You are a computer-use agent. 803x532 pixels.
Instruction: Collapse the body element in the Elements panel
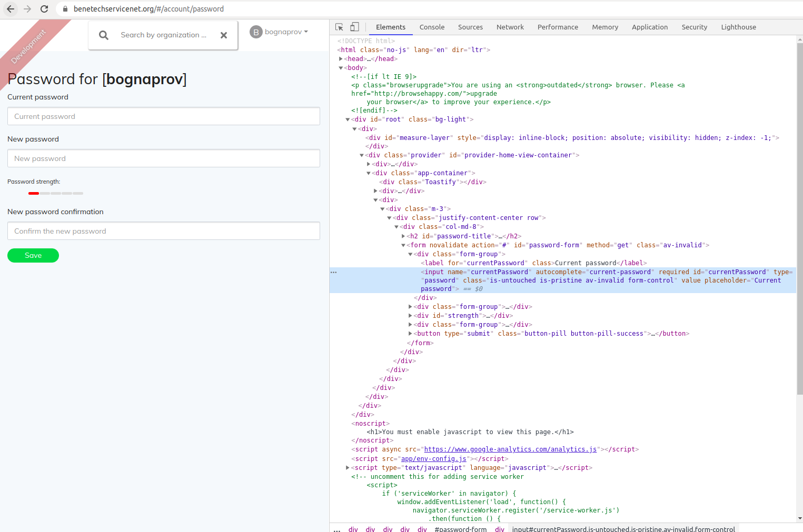point(341,67)
